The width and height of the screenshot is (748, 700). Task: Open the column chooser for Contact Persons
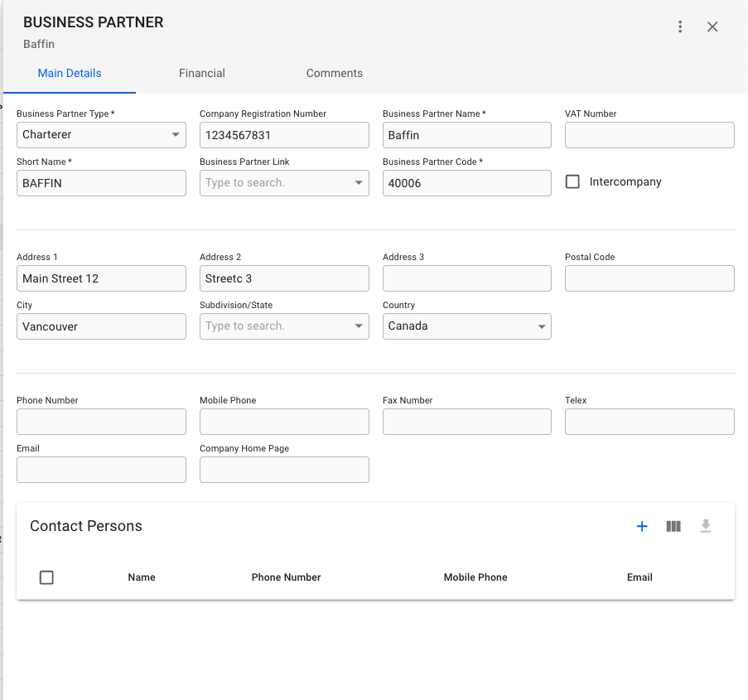673,526
